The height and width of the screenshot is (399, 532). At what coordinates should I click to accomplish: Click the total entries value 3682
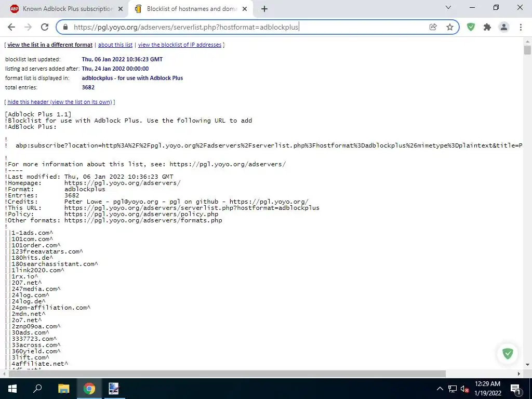tap(88, 87)
